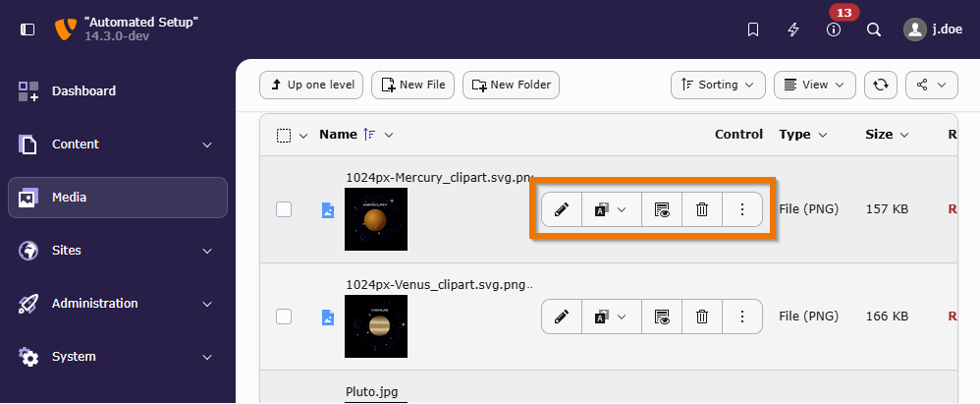Open translate dropdown for Mercury file
Viewport: 980px width, 404px height.
click(x=611, y=209)
